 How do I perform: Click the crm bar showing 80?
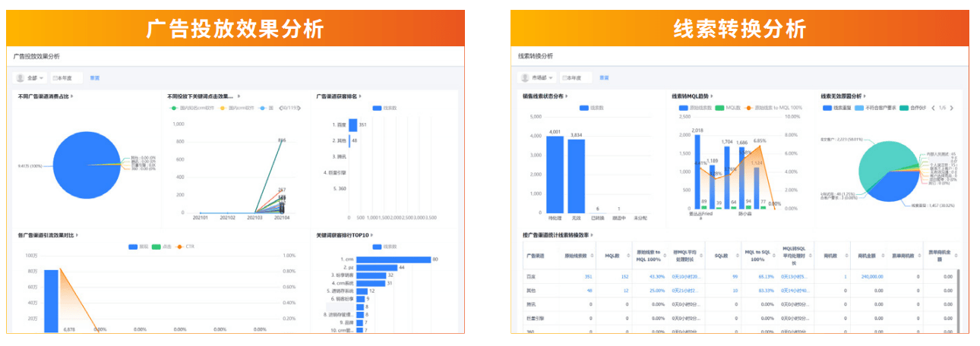coord(393,260)
